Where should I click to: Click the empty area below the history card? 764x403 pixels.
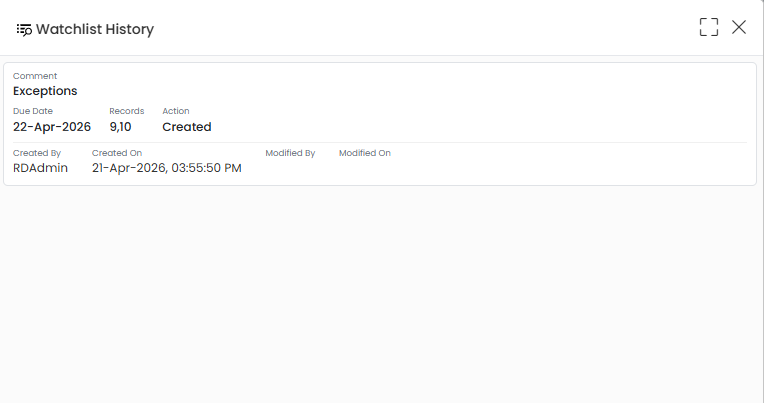380,292
